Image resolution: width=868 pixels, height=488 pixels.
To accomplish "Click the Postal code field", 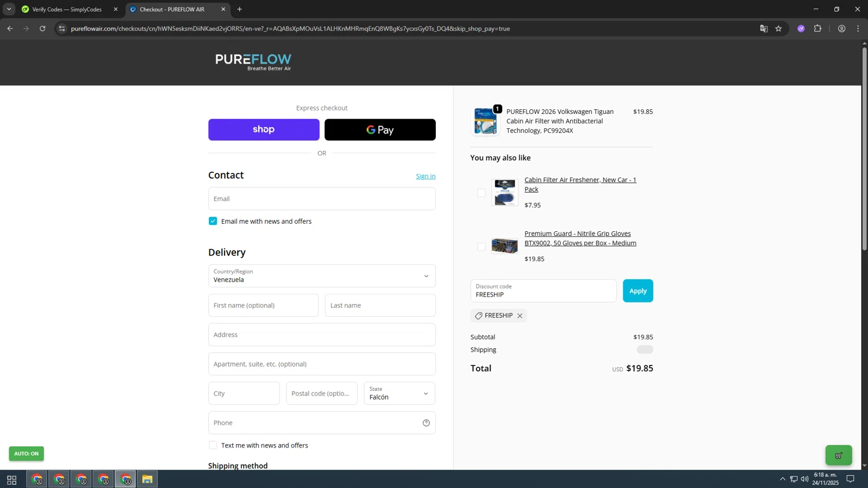I will [x=322, y=393].
